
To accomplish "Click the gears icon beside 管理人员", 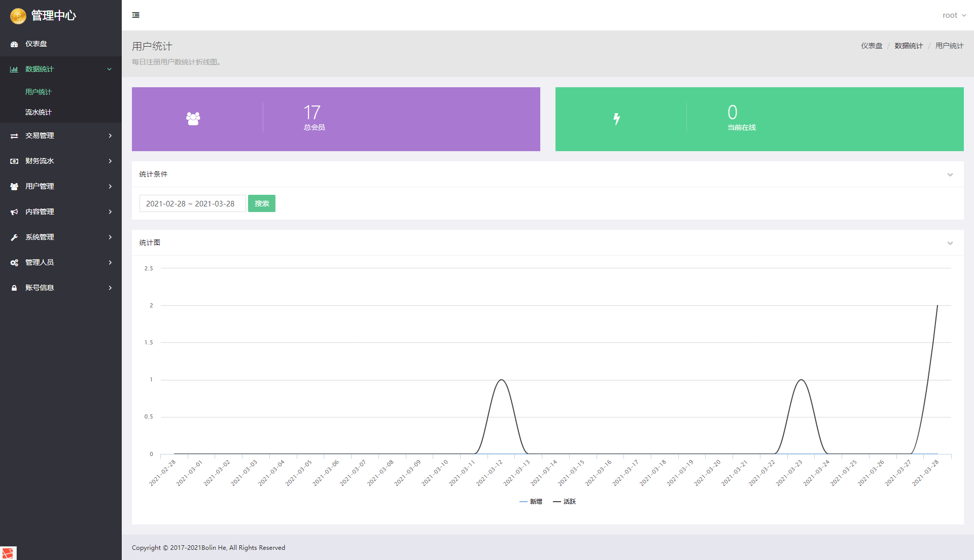I will (14, 263).
